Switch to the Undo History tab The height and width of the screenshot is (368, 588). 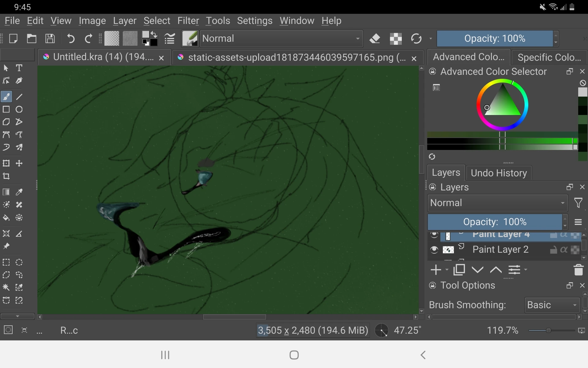coord(498,173)
